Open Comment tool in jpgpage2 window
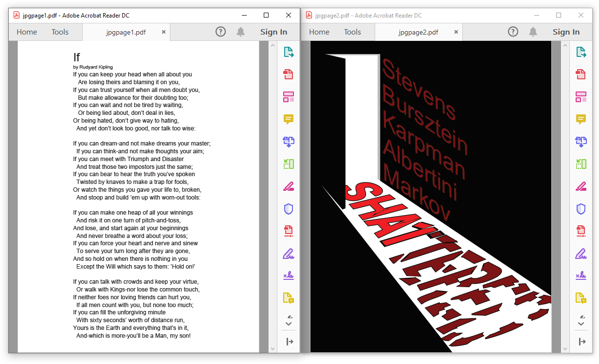599x364 pixels. (x=581, y=119)
